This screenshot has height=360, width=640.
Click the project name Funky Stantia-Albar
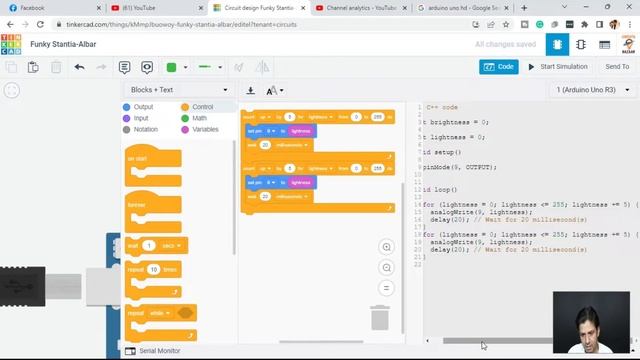(63, 44)
